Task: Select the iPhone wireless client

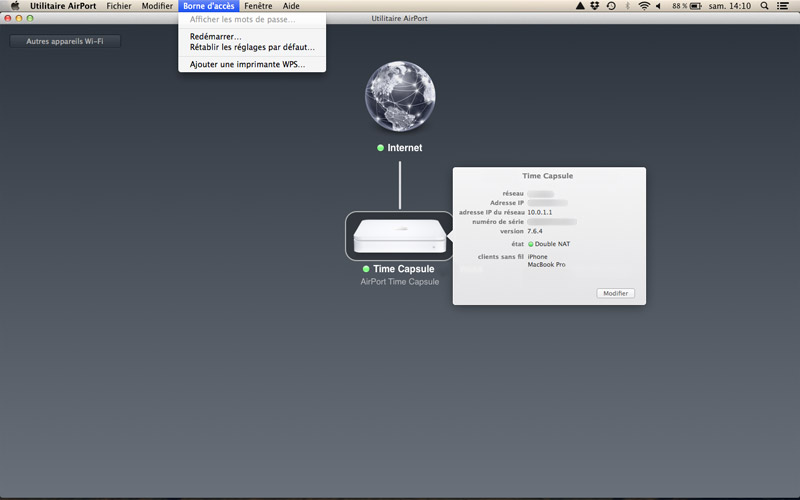Action: click(x=537, y=257)
